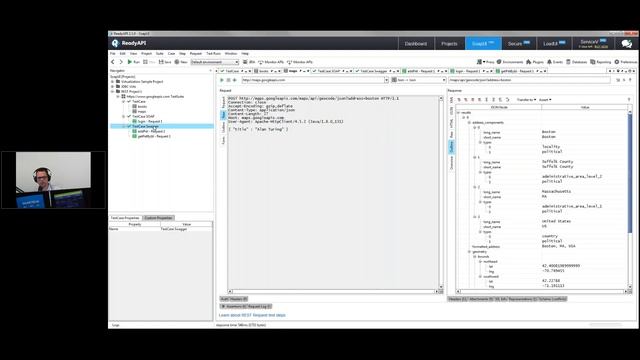Open the chat bubbles icon in the header

coord(627,43)
